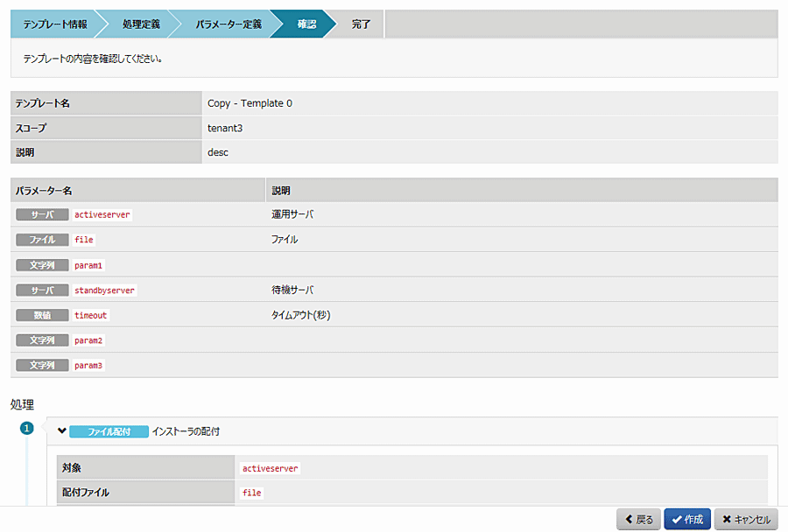Image resolution: width=788 pixels, height=532 pixels.
Task: Open the パラメーター定義 wizard step
Action: coord(228,24)
